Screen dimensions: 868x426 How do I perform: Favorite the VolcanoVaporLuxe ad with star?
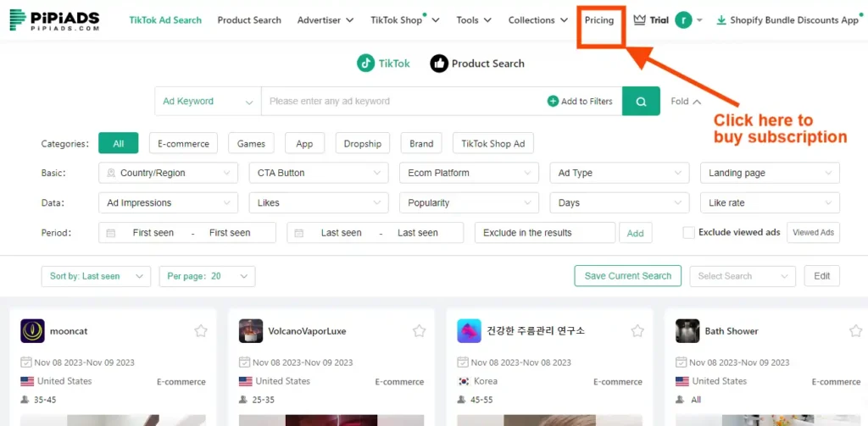click(x=419, y=331)
